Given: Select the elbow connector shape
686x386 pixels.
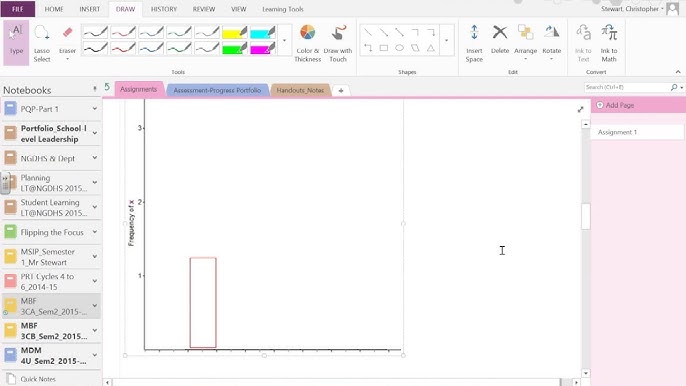Looking at the screenshot, I should click(x=415, y=32).
